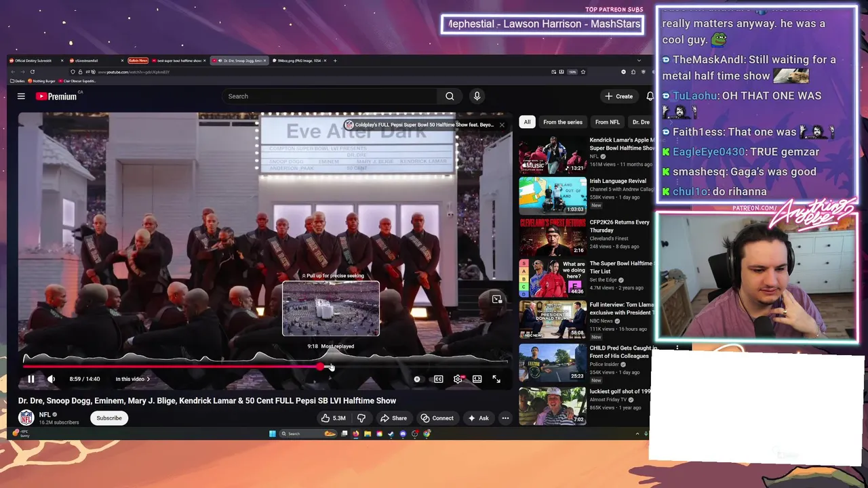868x488 pixels.
Task: Switch to Official Destiny Subreddit tab
Action: click(x=36, y=60)
